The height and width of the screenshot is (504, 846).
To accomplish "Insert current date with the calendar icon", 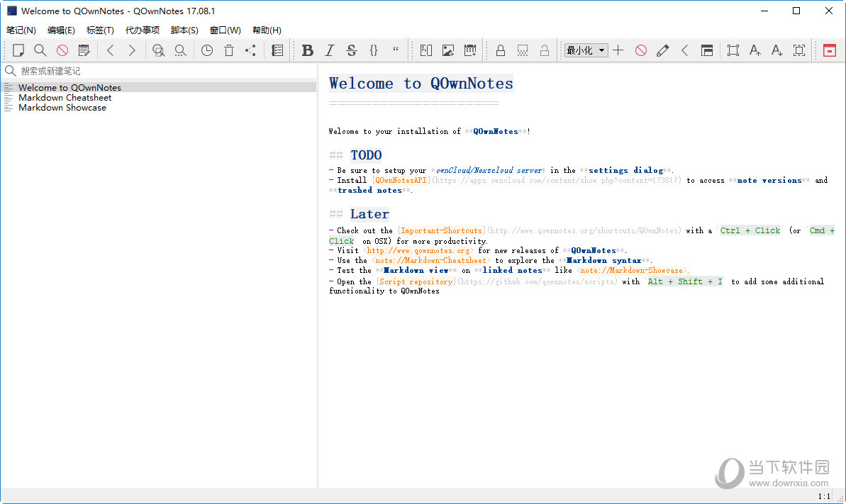I will (x=470, y=50).
